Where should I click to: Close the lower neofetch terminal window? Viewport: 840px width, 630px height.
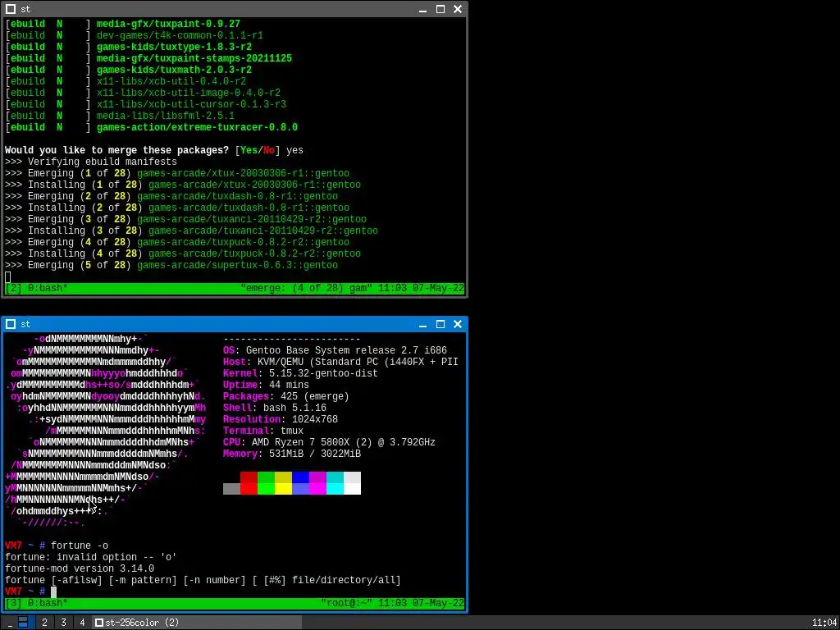pyautogui.click(x=458, y=324)
